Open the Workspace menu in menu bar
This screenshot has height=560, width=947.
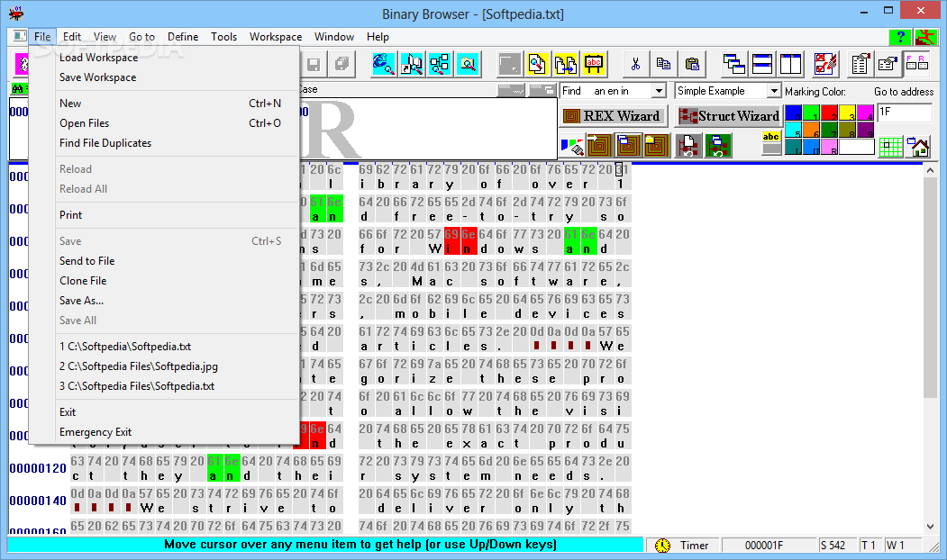tap(276, 37)
